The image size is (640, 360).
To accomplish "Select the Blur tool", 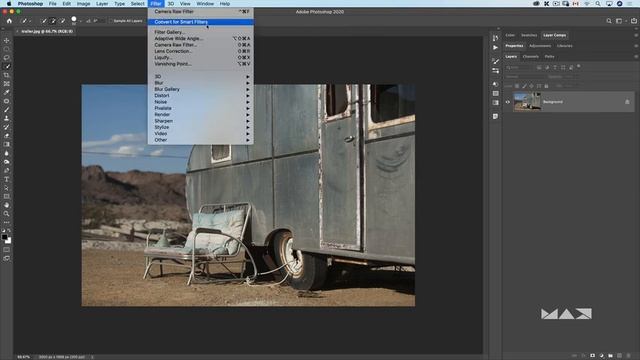I will point(7,153).
